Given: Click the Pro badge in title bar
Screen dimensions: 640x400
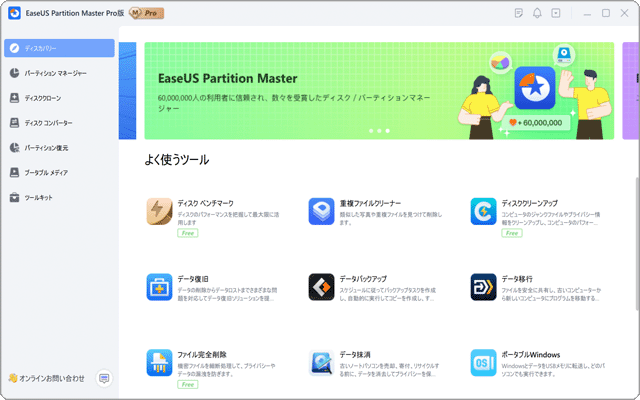Looking at the screenshot, I should pos(145,14).
